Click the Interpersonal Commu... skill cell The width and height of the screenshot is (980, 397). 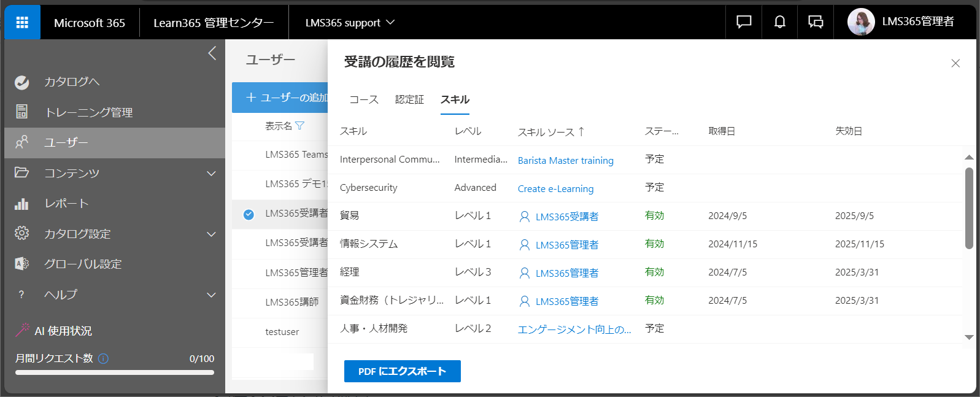coord(390,160)
